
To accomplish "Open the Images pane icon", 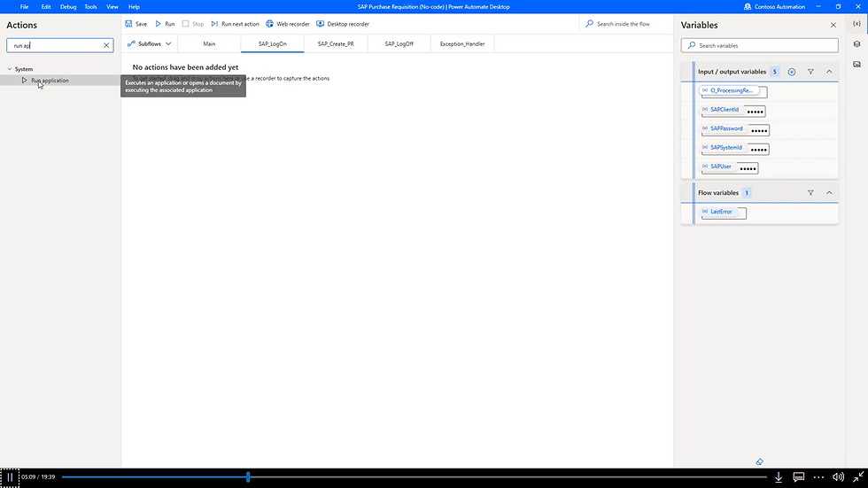I will pos(857,64).
